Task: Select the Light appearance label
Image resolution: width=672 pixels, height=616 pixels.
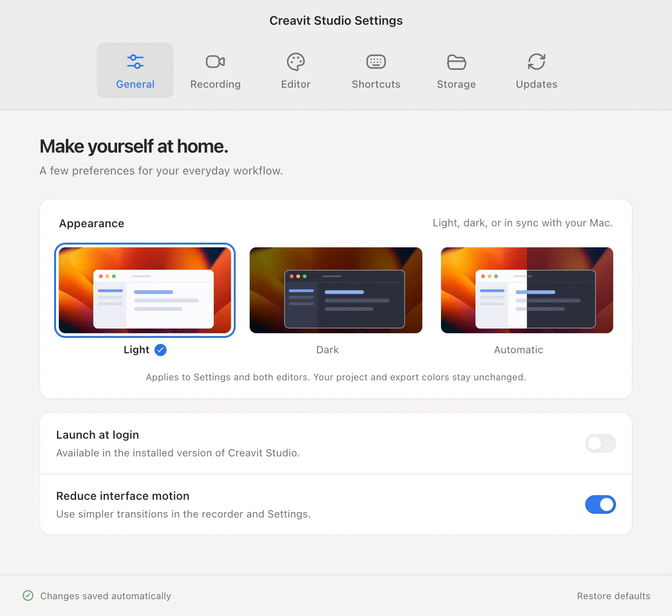Action: click(136, 350)
